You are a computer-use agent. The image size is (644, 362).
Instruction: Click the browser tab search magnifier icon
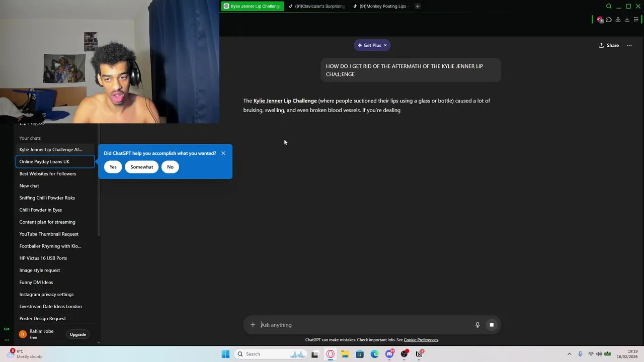609,6
